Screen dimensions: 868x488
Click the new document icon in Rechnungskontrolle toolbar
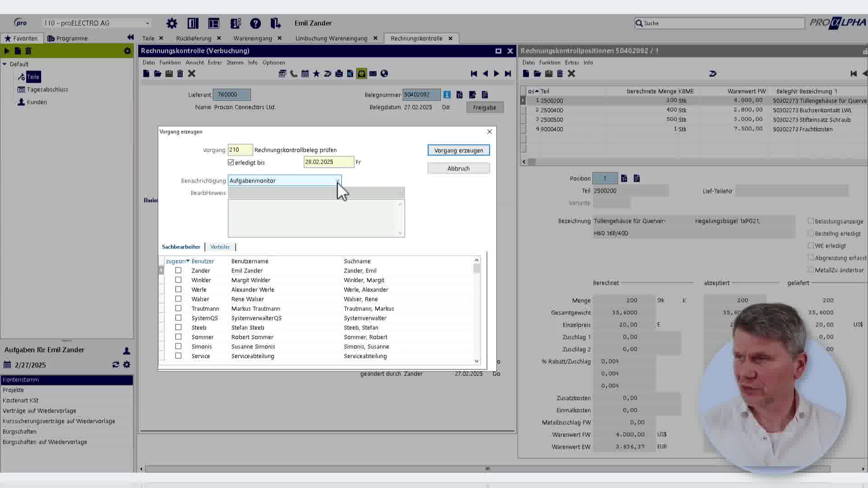point(146,74)
